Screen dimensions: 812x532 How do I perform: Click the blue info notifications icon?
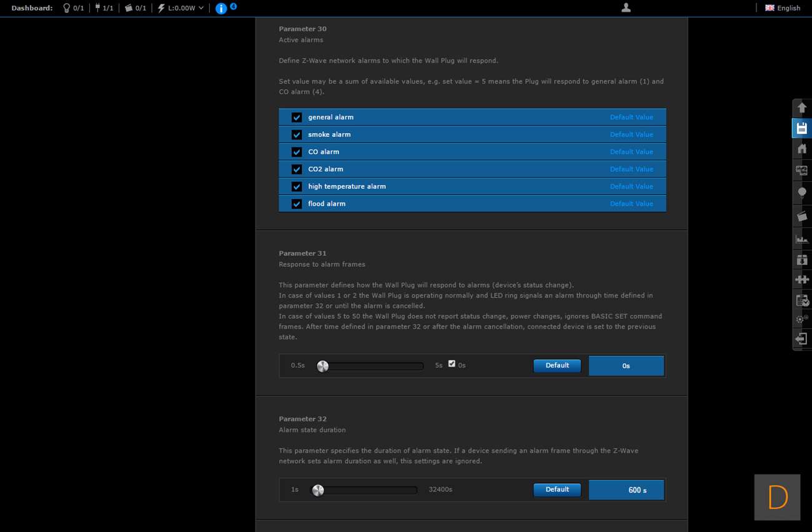(x=221, y=8)
